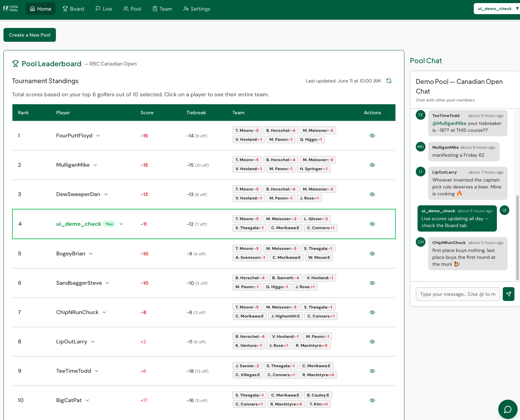Click W. Mouw:E golfer chip
The image size is (520, 420).
tap(319, 257)
